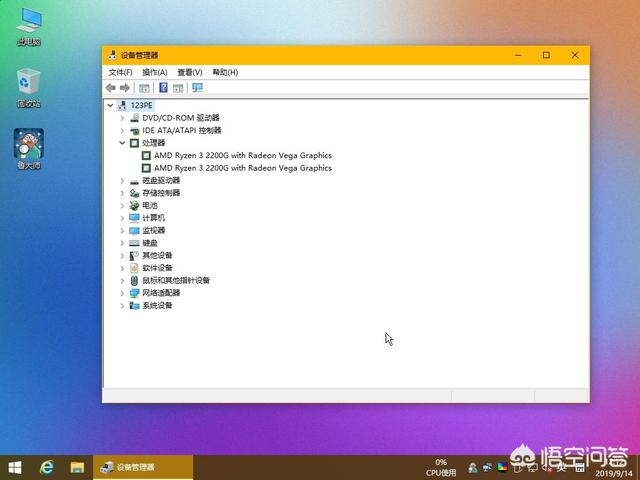
Task: Expand the 存储控制器 node
Action: (x=122, y=193)
